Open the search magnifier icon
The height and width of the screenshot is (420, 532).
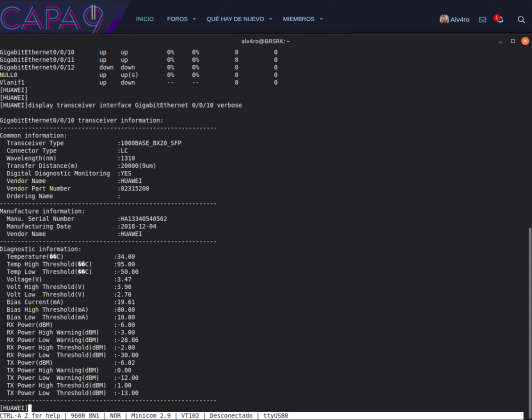pyautogui.click(x=521, y=20)
